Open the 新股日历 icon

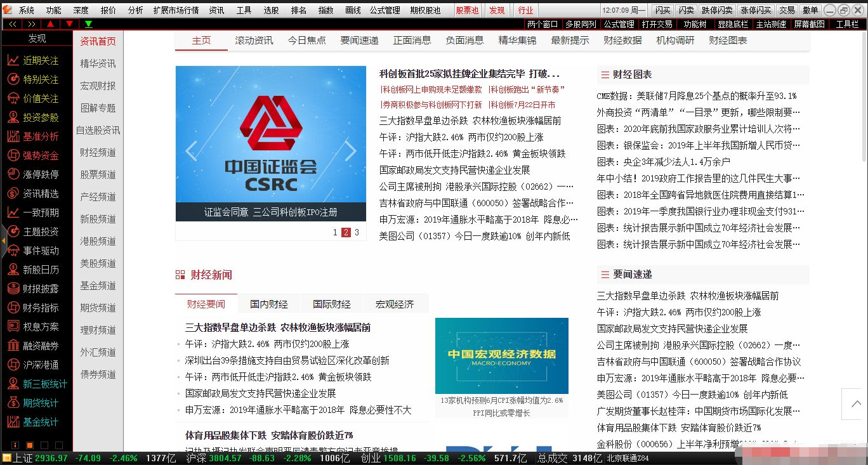coord(13,270)
